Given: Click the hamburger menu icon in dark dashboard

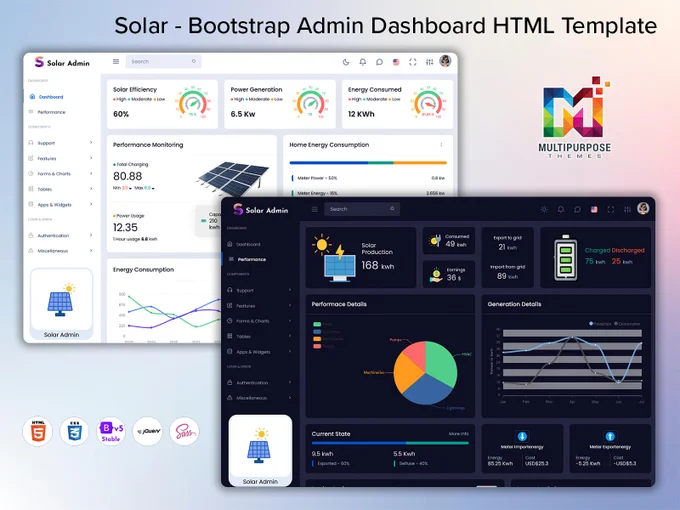Looking at the screenshot, I should [315, 209].
